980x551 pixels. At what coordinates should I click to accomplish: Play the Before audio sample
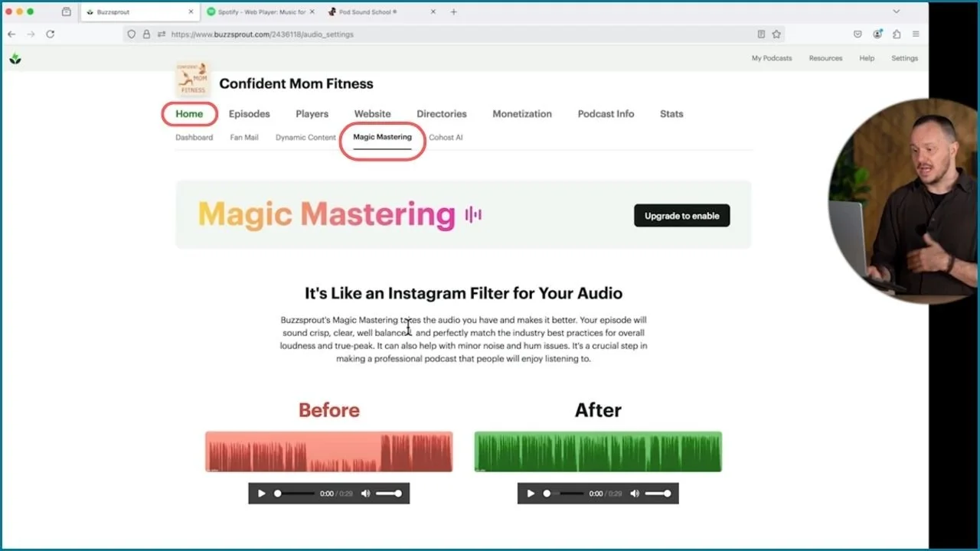click(261, 494)
